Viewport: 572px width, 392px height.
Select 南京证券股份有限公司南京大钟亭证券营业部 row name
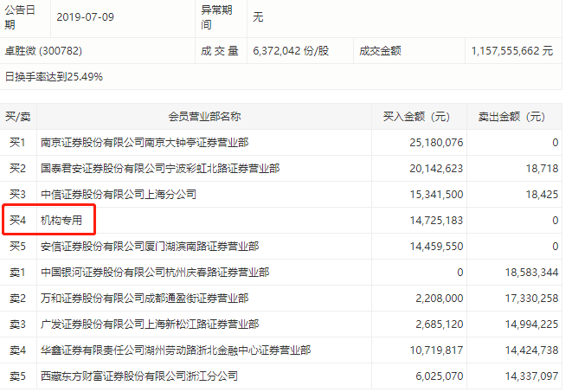[145, 143]
